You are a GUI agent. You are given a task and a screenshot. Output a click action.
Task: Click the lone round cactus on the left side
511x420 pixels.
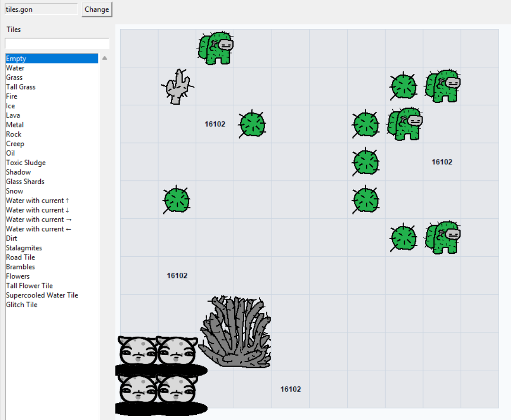pos(176,200)
